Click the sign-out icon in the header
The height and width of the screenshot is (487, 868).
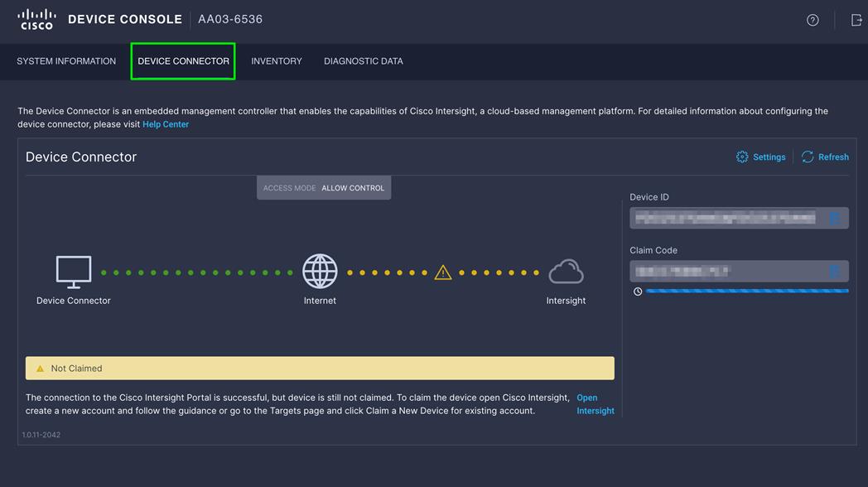point(856,19)
